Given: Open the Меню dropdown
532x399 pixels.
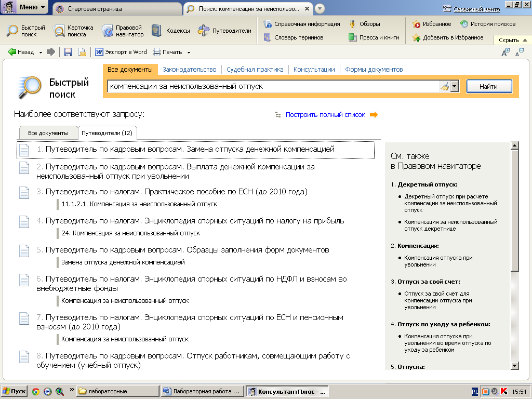Looking at the screenshot, I should [x=24, y=7].
